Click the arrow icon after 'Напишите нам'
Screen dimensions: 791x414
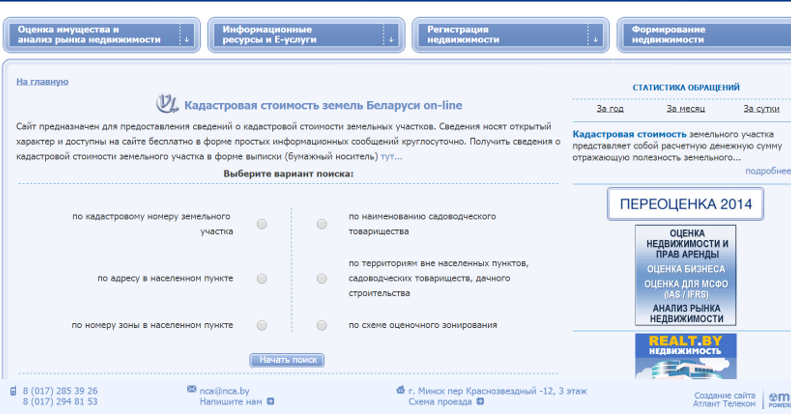(270, 402)
